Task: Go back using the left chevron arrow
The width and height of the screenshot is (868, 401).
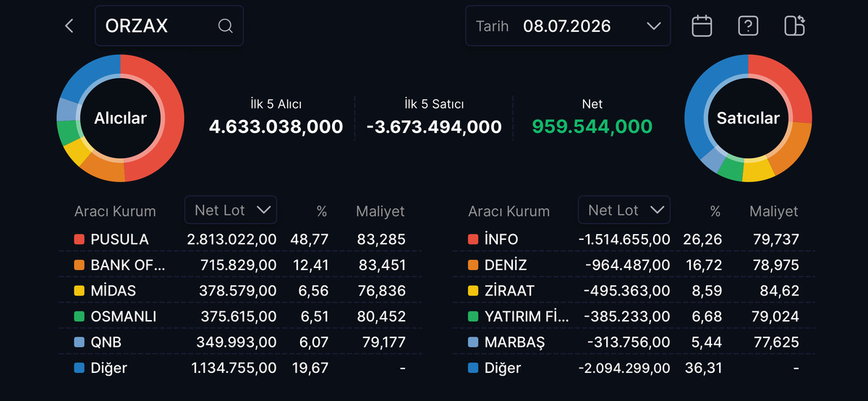Action: click(x=69, y=26)
